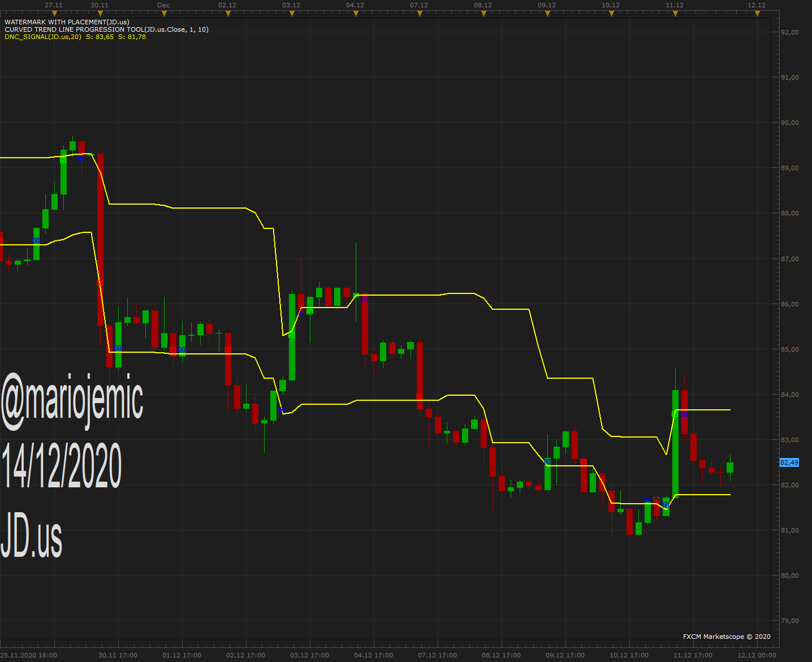Click the 83,00 price axis label
Screen dimensions: 812x662
tap(790, 440)
